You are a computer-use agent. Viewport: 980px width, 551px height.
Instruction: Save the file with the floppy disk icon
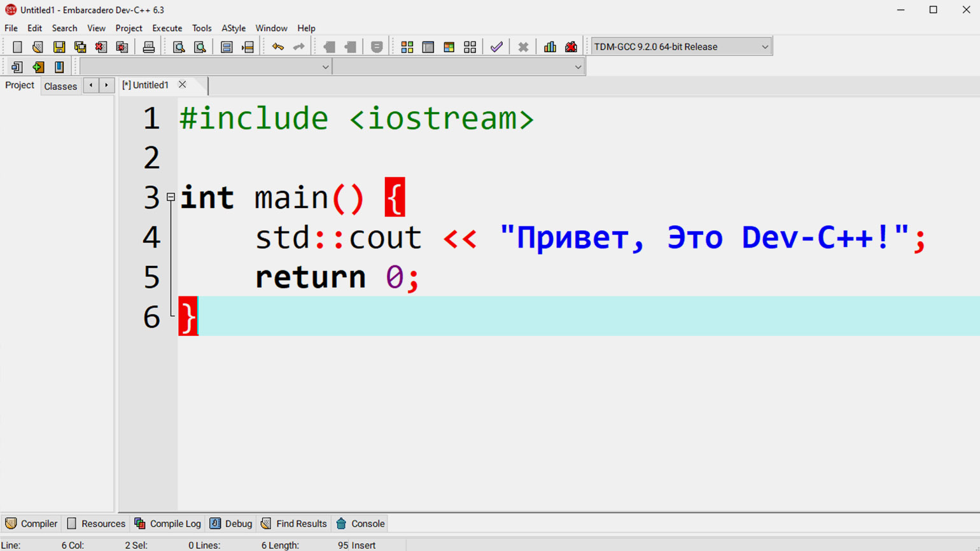(59, 47)
